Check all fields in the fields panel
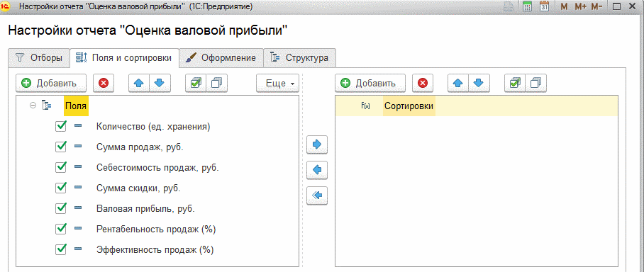The height and width of the screenshot is (272, 644). coord(196,84)
